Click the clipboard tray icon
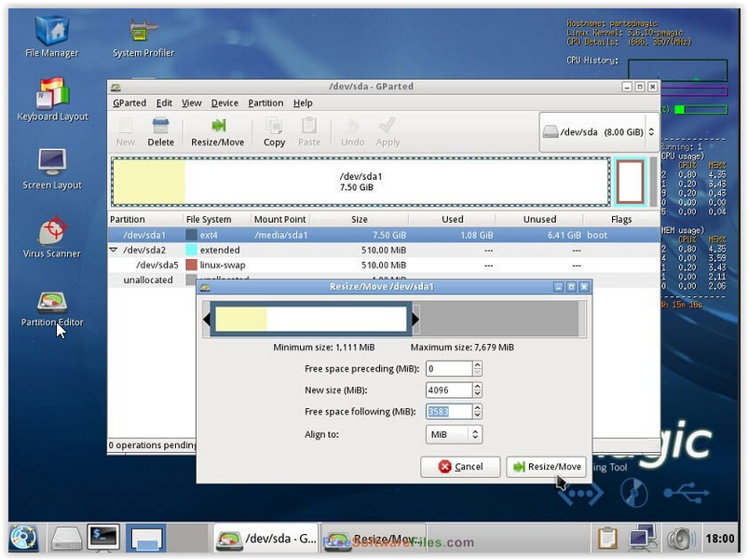Viewport: 748px width, 560px height. tap(607, 539)
